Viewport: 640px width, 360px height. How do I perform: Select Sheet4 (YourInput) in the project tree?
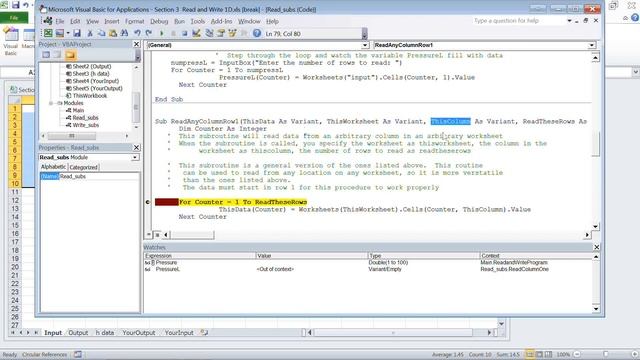coord(96,81)
